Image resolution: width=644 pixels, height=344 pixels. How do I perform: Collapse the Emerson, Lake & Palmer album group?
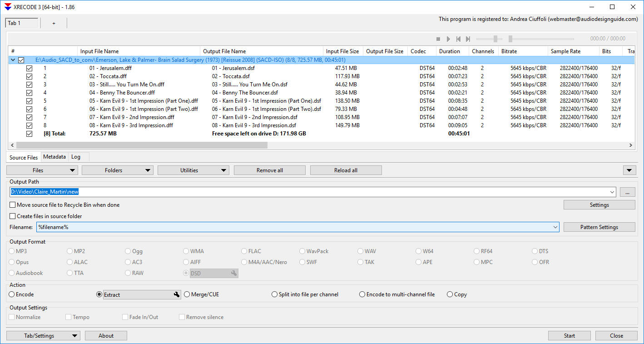click(x=12, y=60)
